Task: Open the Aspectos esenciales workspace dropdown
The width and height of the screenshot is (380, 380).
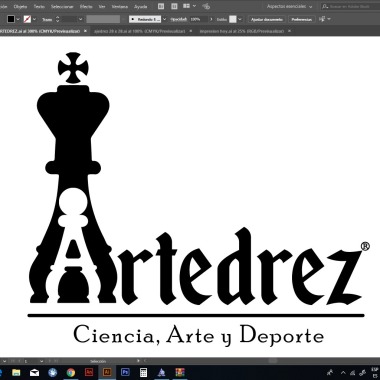Action: click(289, 6)
